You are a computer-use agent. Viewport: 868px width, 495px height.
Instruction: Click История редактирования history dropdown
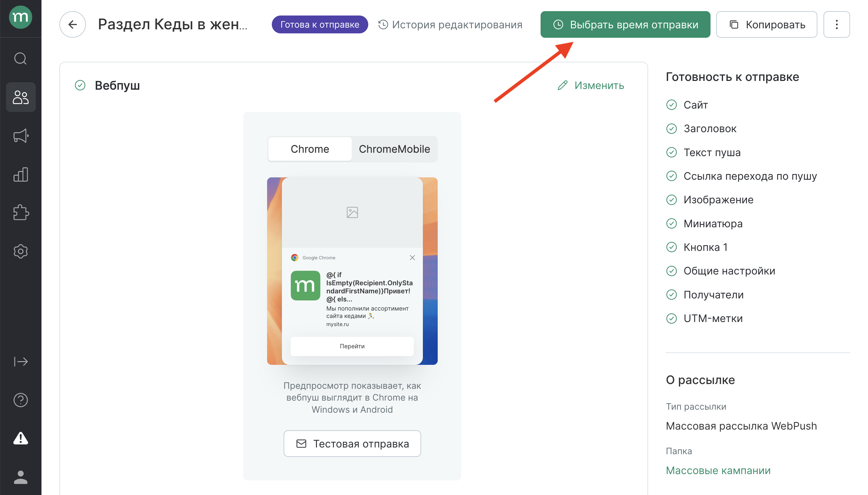[450, 25]
